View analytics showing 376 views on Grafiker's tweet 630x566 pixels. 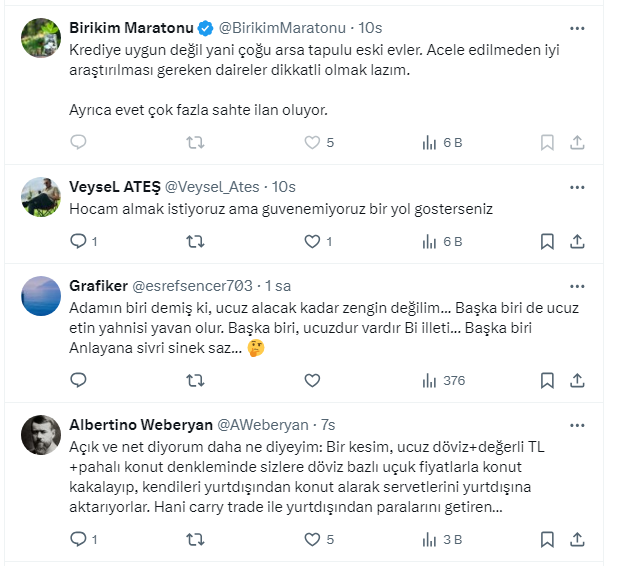click(443, 380)
